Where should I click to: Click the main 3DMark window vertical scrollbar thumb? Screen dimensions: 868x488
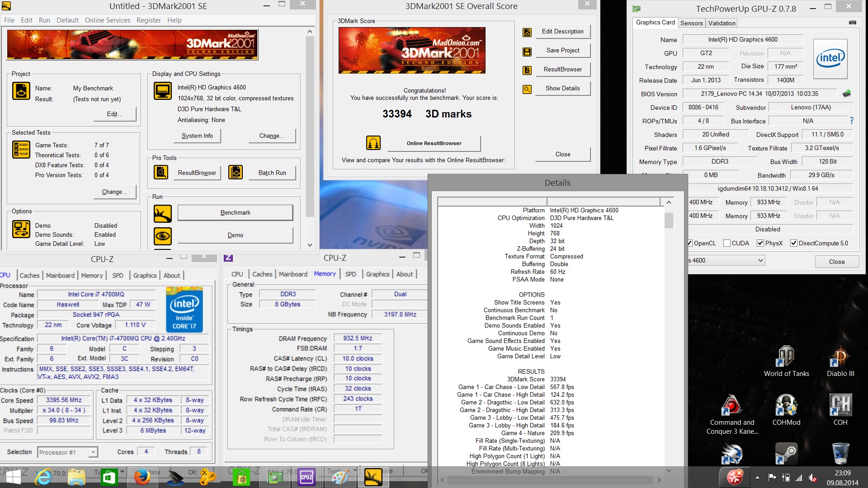310,127
